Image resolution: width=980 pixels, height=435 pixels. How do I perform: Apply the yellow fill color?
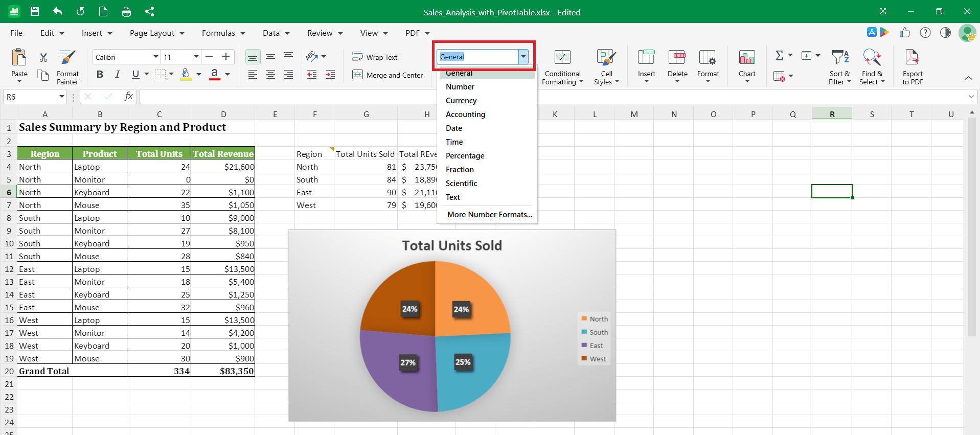tap(186, 75)
